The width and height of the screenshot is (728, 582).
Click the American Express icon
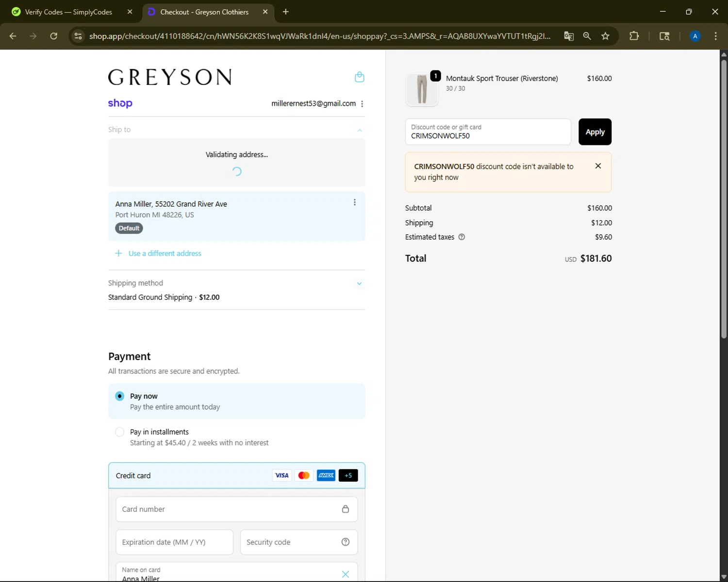point(326,475)
